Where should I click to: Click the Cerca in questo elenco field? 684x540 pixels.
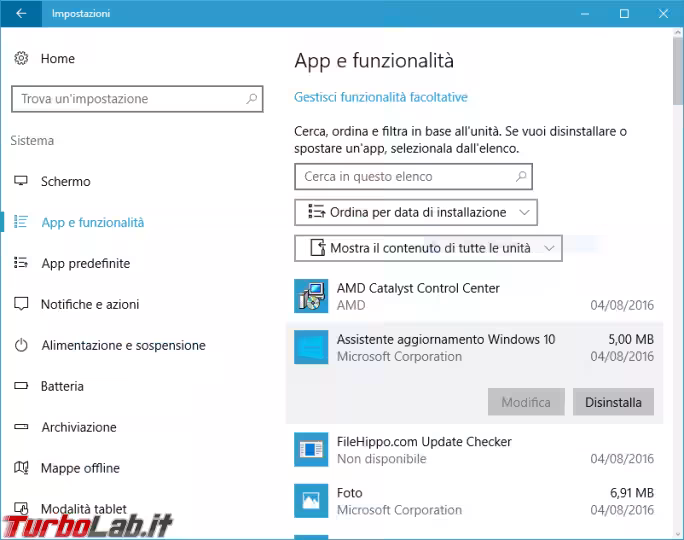pyautogui.click(x=413, y=177)
